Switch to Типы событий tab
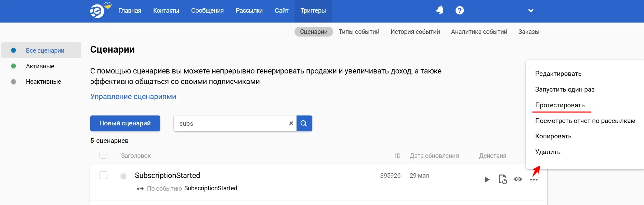Viewport: 644px width, 205px height. tap(359, 32)
